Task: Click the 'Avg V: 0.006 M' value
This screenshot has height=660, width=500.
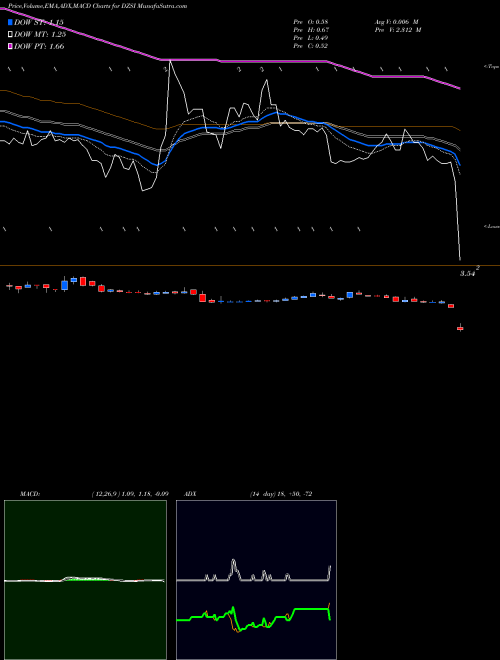Action: click(396, 21)
